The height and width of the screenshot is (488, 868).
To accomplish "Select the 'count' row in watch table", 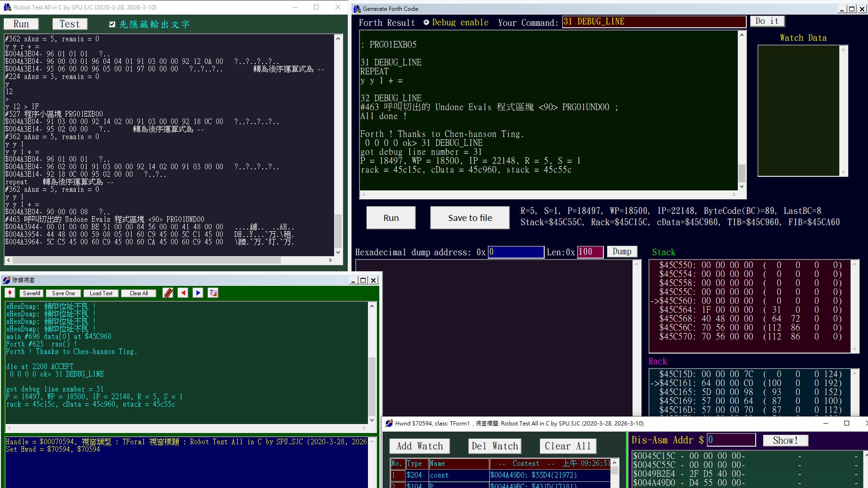I will click(500, 475).
